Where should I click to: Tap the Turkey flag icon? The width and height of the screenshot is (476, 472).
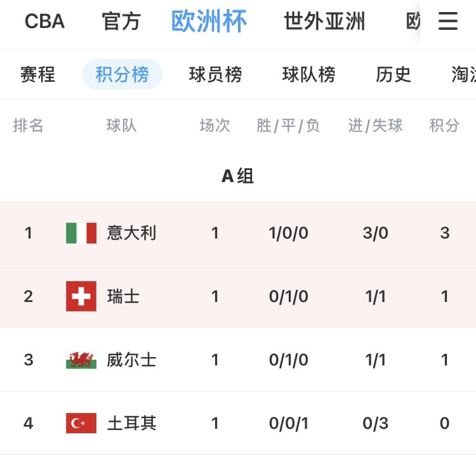pyautogui.click(x=81, y=423)
